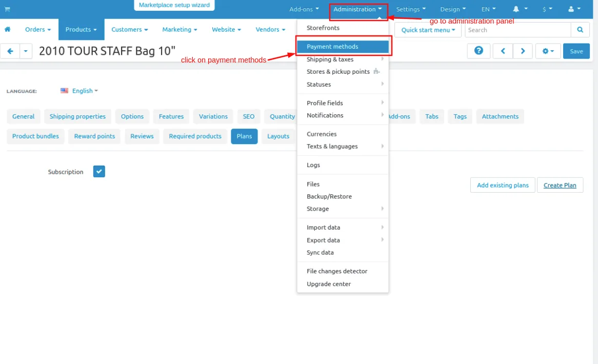Switch to the Variations tab
The height and width of the screenshot is (364, 598).
(x=213, y=116)
